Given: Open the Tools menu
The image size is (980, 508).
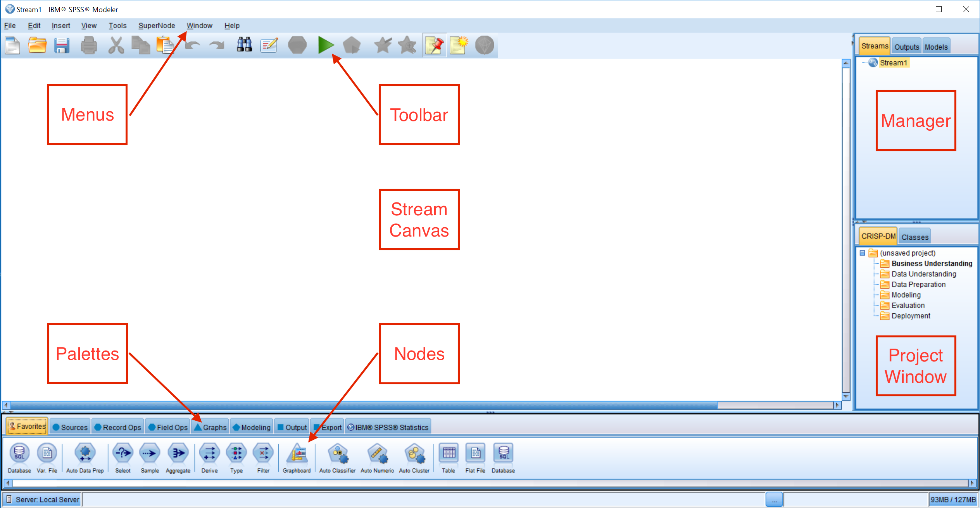Looking at the screenshot, I should pos(117,26).
